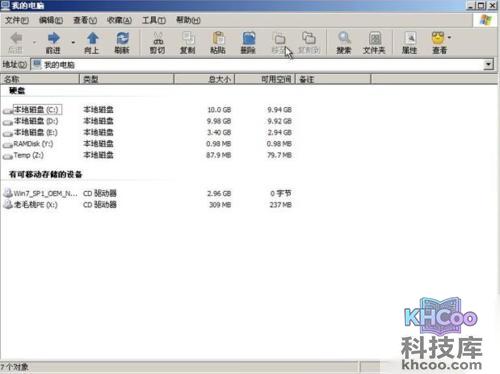The image size is (500, 374).
Task: Click the D: drive disk icon
Action: click(x=8, y=122)
